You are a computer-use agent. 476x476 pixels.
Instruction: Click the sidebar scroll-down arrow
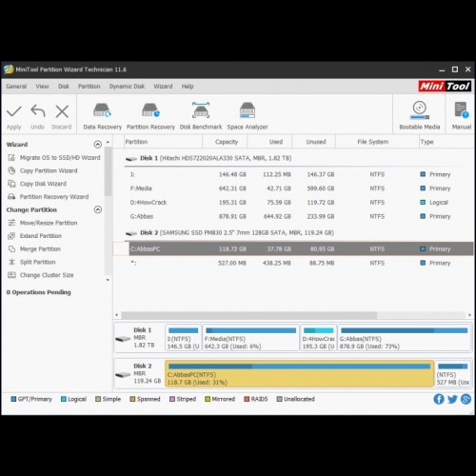[x=108, y=280]
